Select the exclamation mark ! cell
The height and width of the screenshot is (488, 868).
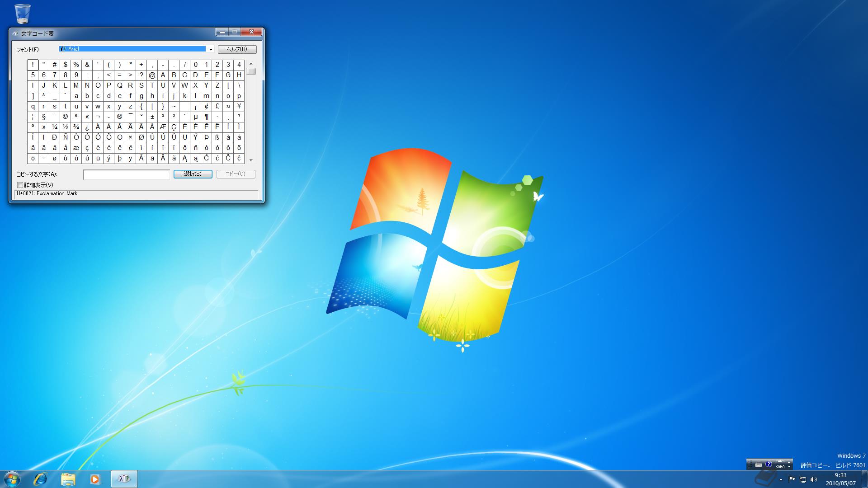(33, 65)
